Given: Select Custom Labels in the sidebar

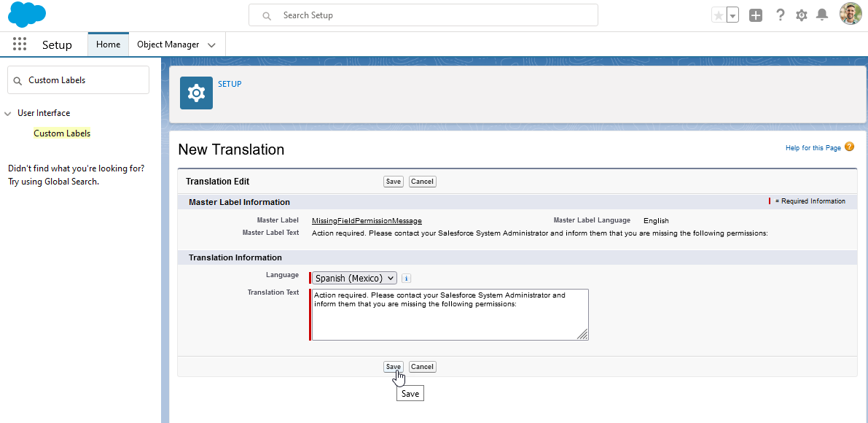Looking at the screenshot, I should 62,133.
